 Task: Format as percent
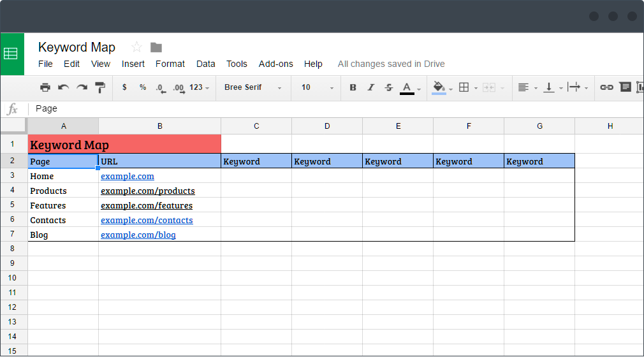(143, 87)
